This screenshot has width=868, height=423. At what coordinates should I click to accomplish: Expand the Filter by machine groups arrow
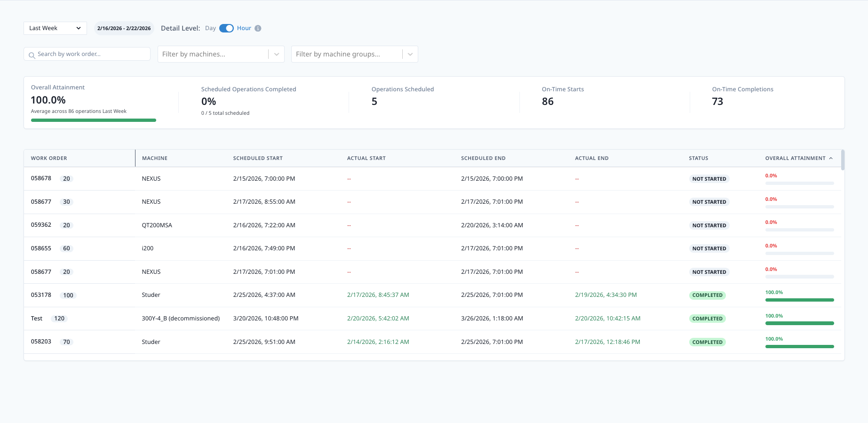point(410,54)
